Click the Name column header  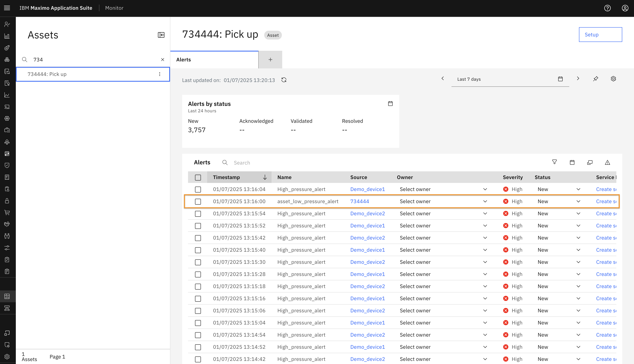pos(284,177)
